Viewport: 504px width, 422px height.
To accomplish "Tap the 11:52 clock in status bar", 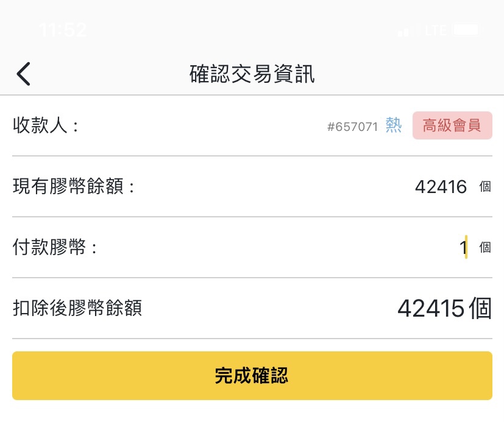I will tap(63, 30).
